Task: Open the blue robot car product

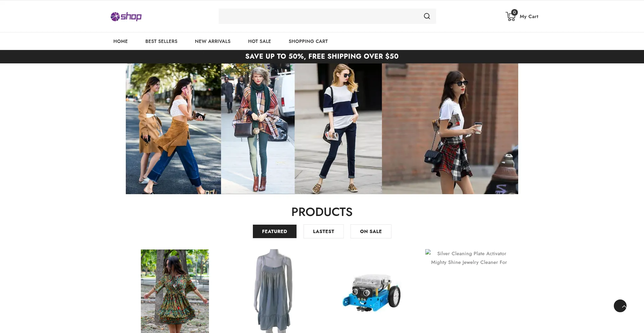Action: [372, 293]
